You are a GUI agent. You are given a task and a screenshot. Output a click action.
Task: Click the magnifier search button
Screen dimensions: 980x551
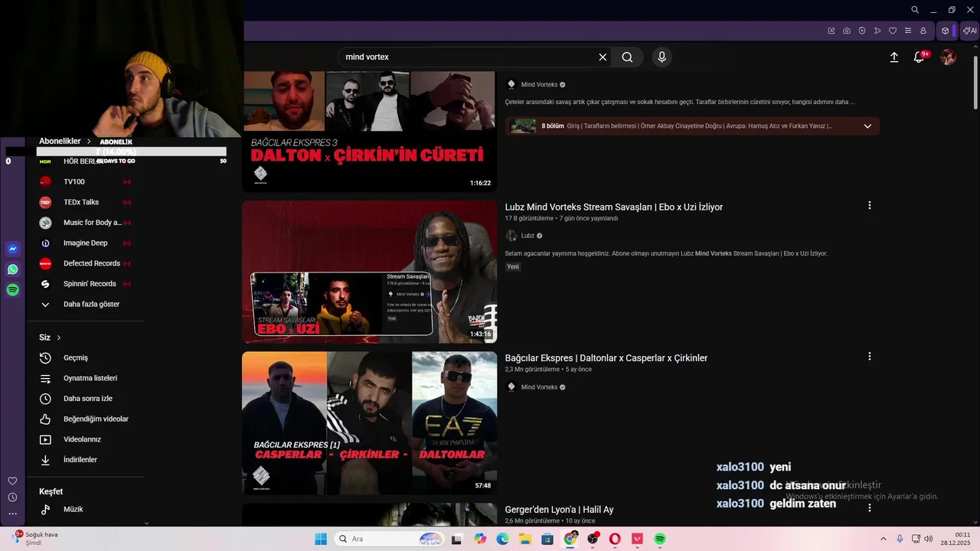pyautogui.click(x=627, y=57)
